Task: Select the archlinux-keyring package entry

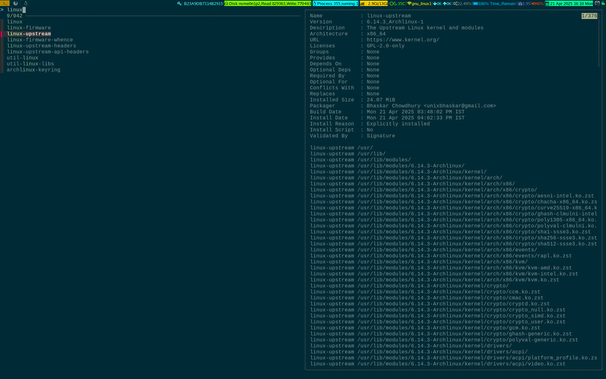Action: tap(33, 70)
